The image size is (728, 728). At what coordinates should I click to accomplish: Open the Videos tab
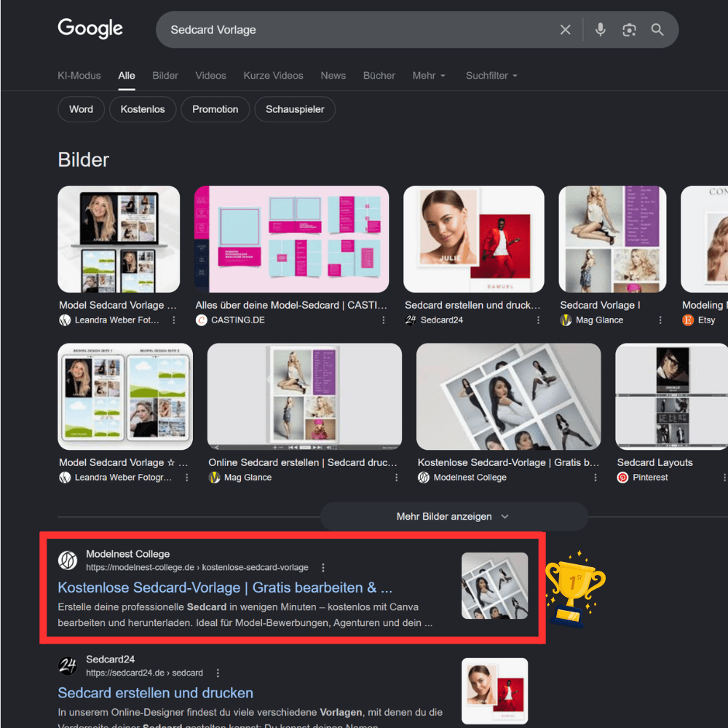click(x=210, y=75)
